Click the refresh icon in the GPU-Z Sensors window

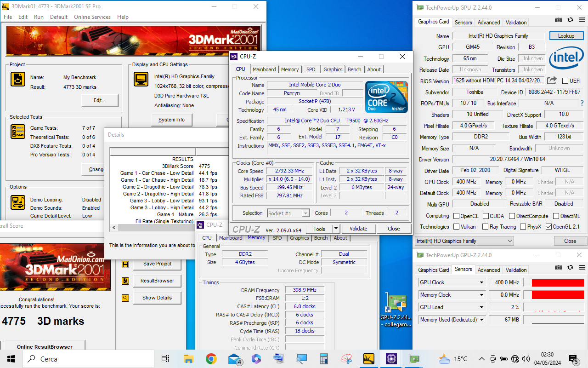pos(570,267)
